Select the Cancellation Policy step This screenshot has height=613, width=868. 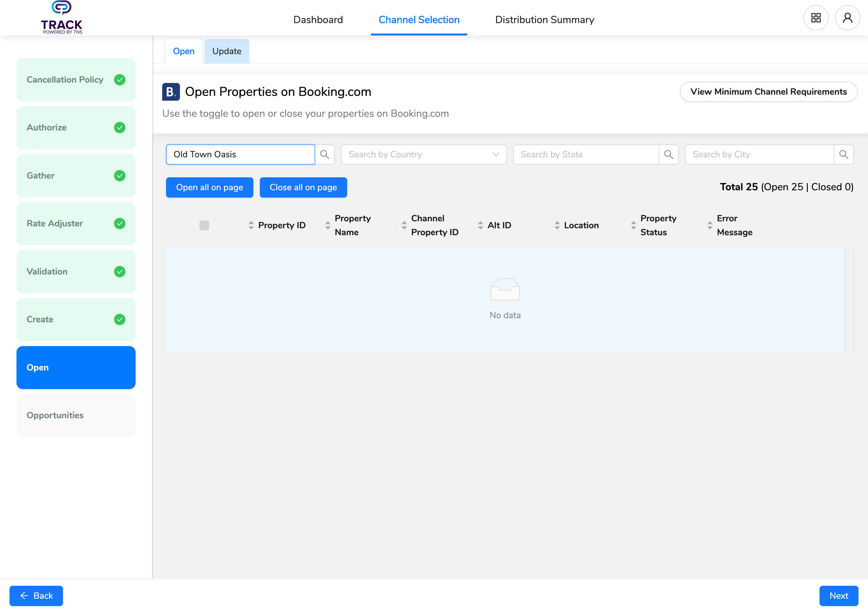click(76, 80)
